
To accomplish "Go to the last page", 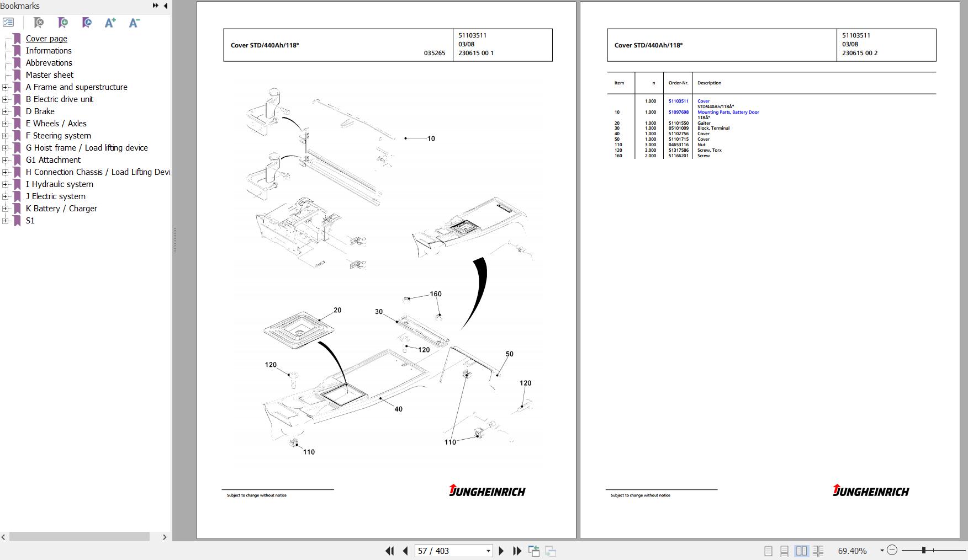I will (517, 551).
